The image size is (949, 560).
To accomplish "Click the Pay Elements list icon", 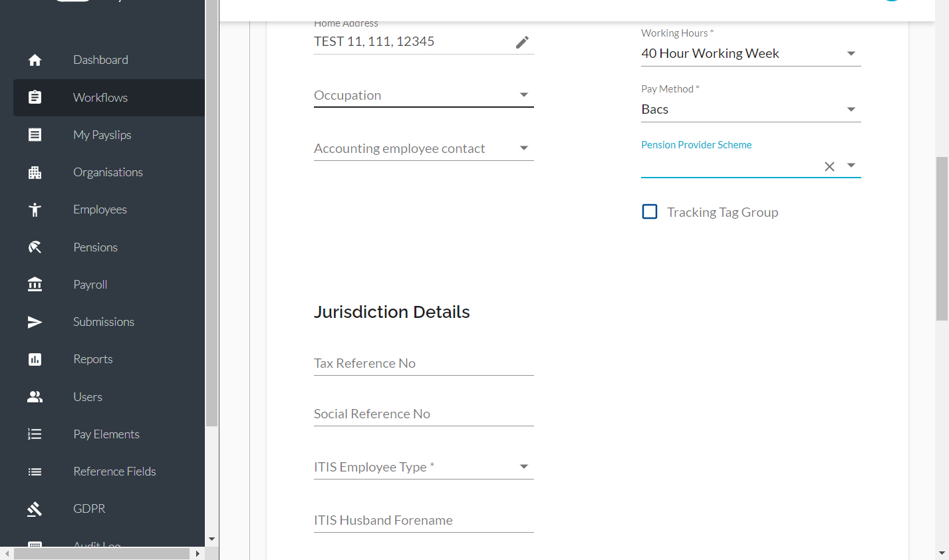I will (x=35, y=434).
